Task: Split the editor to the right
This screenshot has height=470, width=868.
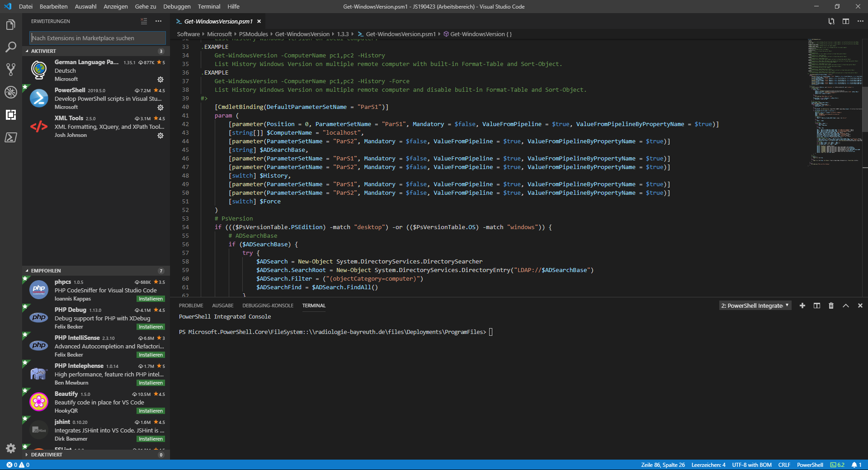Action: [x=846, y=21]
